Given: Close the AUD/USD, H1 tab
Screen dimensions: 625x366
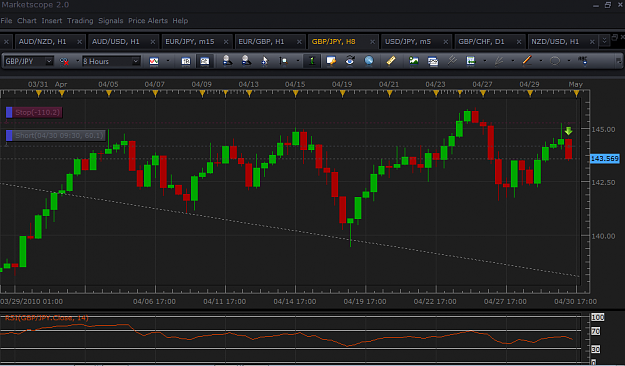Looking at the screenshot, I should 153,41.
